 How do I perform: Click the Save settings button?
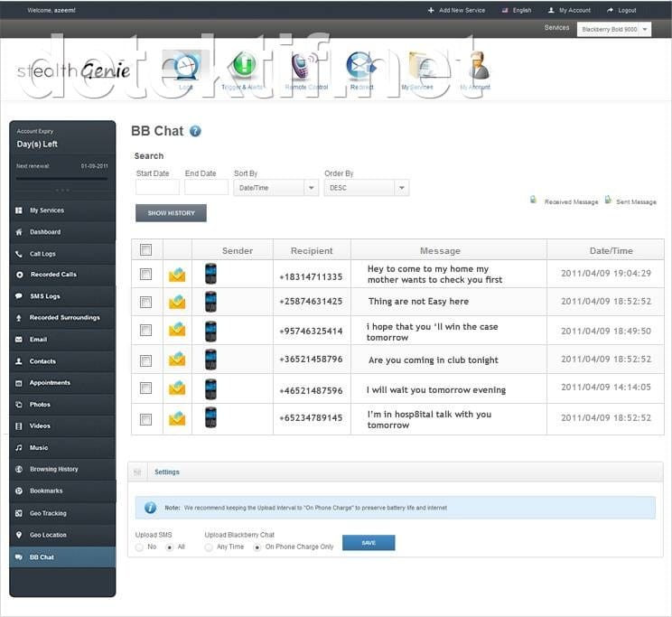tap(369, 543)
